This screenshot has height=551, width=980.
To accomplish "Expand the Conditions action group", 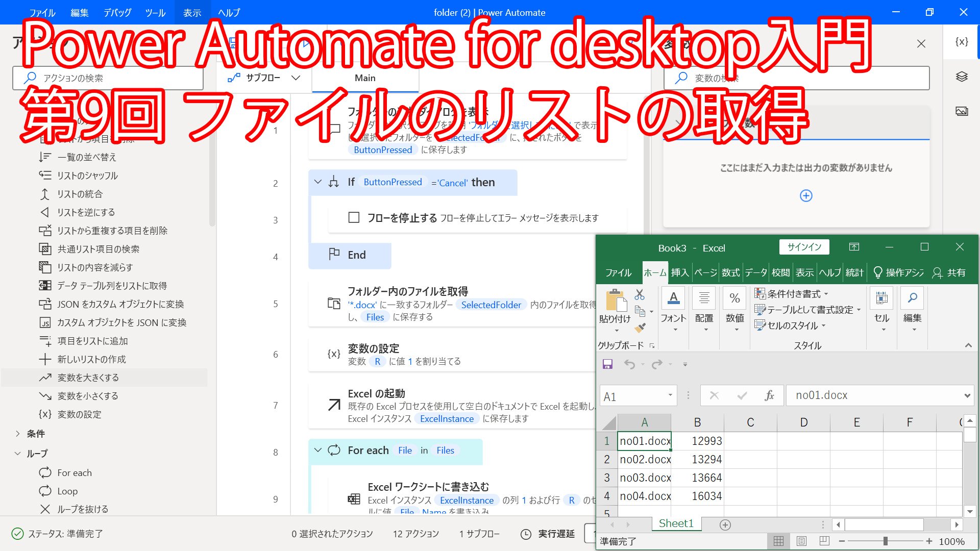I will 18,434.
